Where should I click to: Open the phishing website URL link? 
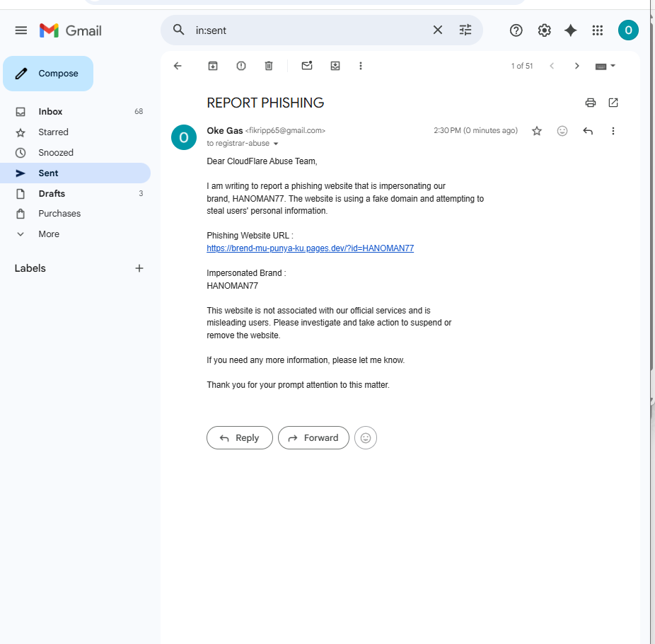coord(310,248)
